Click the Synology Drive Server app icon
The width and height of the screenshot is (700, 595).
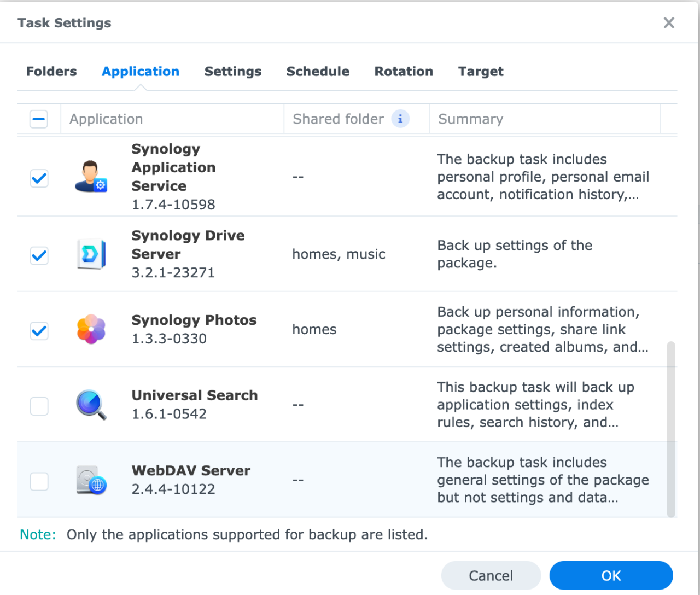pos(91,254)
